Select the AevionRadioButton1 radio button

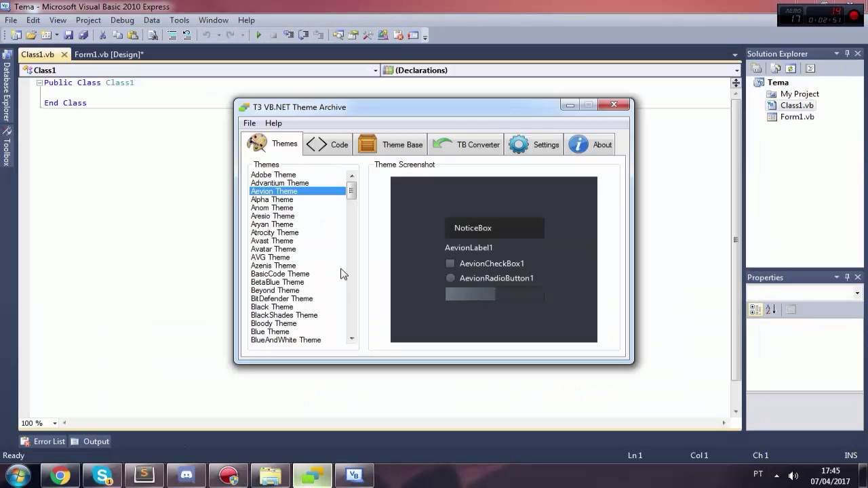450,278
